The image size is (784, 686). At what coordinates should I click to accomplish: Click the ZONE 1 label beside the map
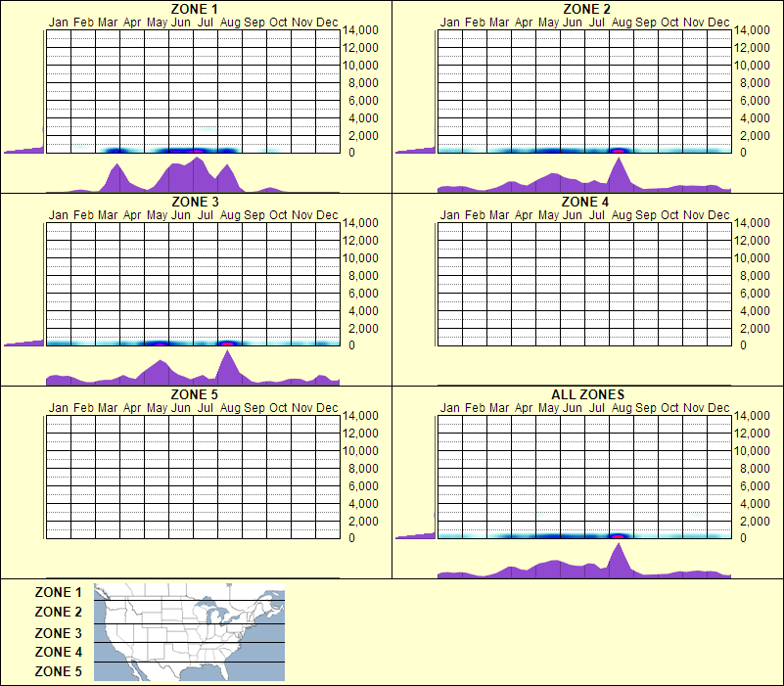58,592
